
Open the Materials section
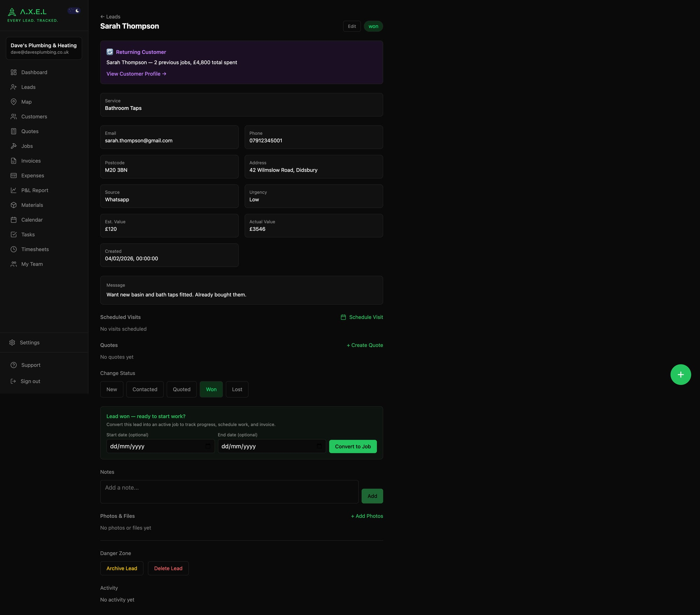pyautogui.click(x=32, y=205)
